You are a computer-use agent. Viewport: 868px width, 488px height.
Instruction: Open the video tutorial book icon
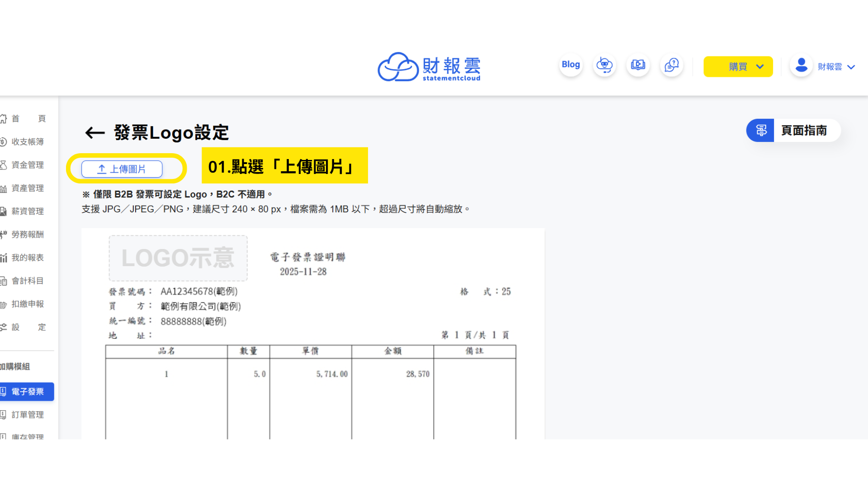638,66
